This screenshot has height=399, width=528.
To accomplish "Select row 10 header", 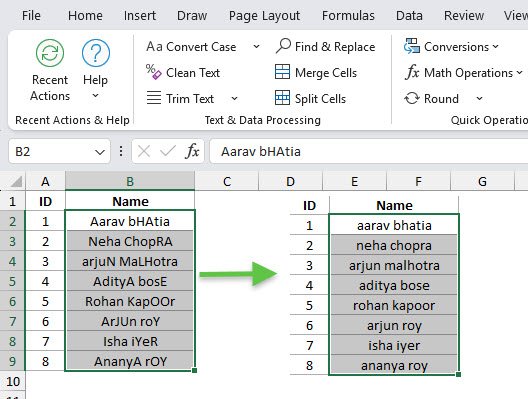I will point(12,381).
